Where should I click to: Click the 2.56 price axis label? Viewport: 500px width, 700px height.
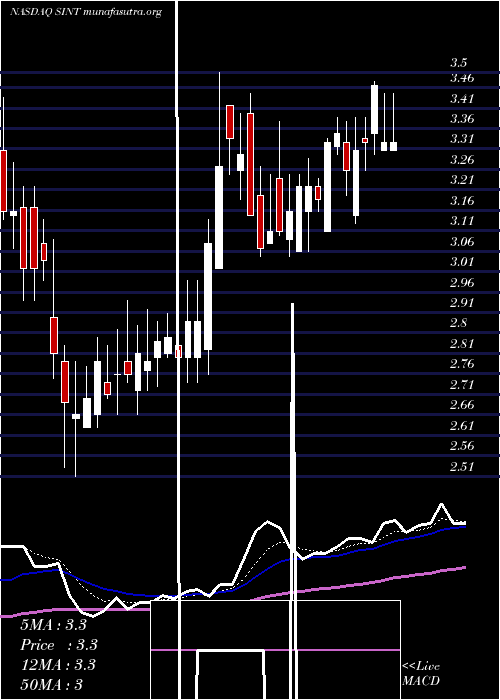click(x=462, y=446)
